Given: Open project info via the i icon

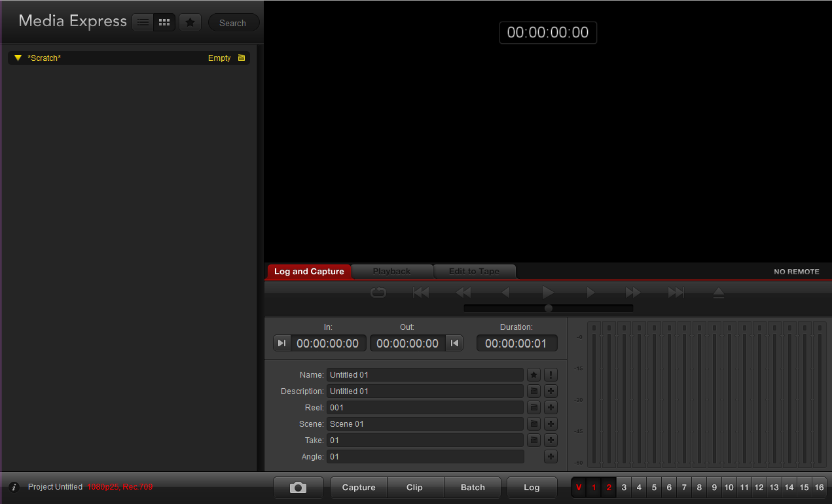Looking at the screenshot, I should pos(14,488).
